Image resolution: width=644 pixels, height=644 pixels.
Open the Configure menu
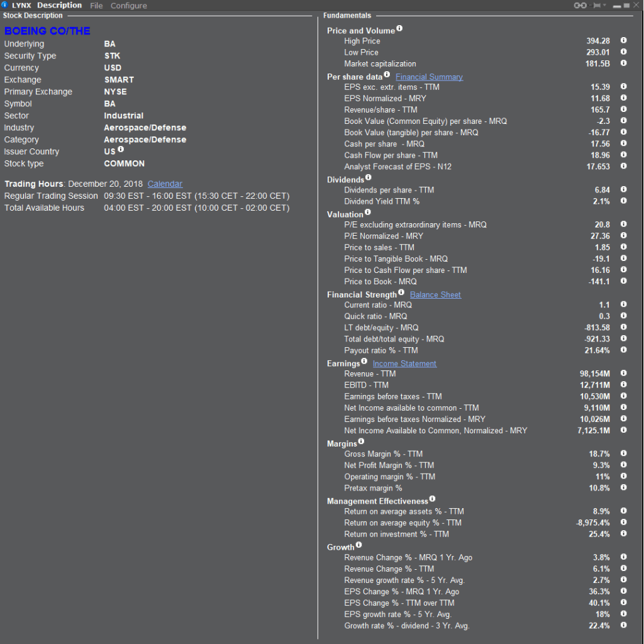[128, 6]
